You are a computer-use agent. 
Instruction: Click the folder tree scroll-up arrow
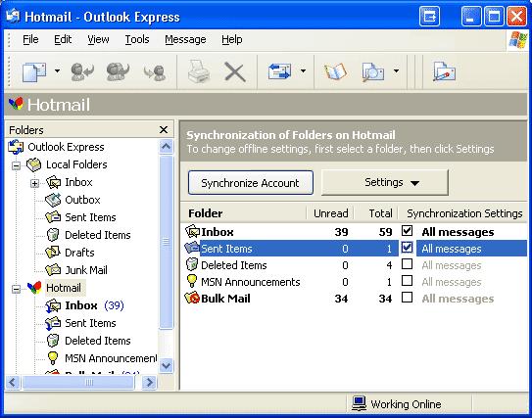point(167,147)
